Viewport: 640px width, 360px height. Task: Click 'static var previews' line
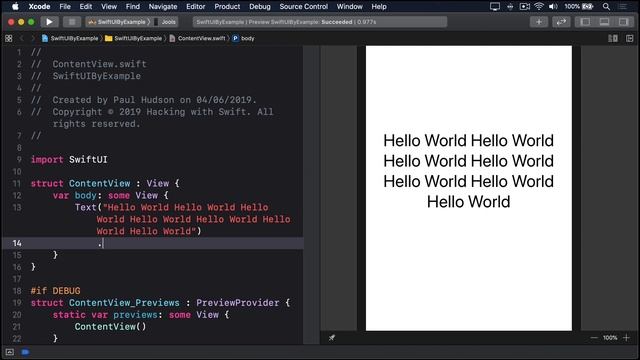[x=141, y=315]
